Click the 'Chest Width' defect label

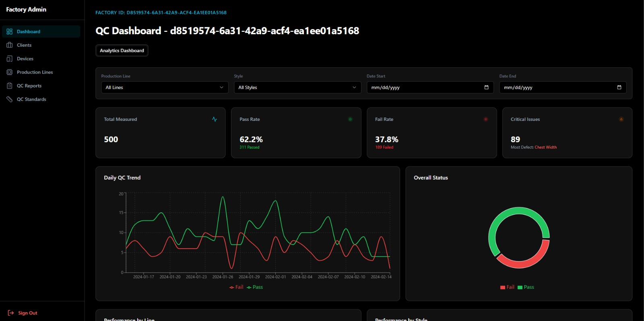pos(546,147)
